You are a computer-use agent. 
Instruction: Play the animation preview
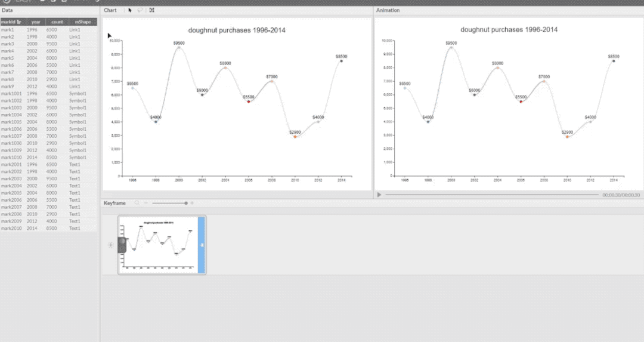pos(379,195)
